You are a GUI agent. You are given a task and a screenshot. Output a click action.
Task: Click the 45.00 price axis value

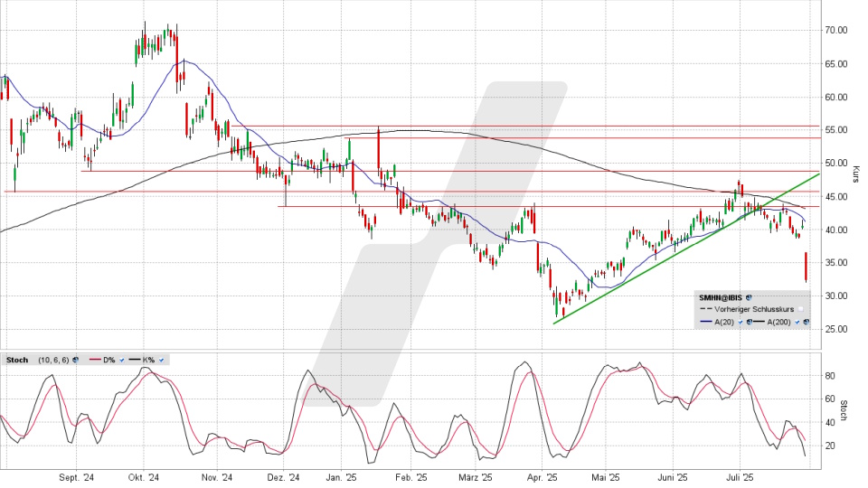tap(835, 196)
